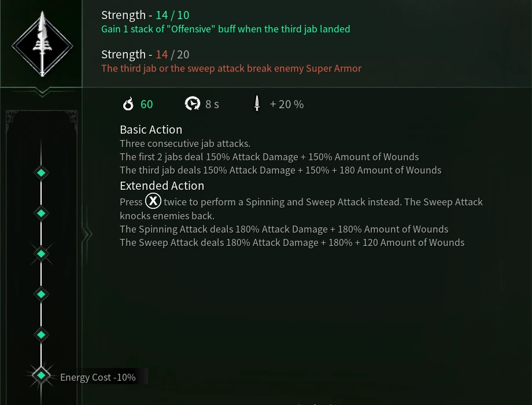Enable the fifth diamond upgrade node
This screenshot has height=405, width=532.
click(41, 334)
